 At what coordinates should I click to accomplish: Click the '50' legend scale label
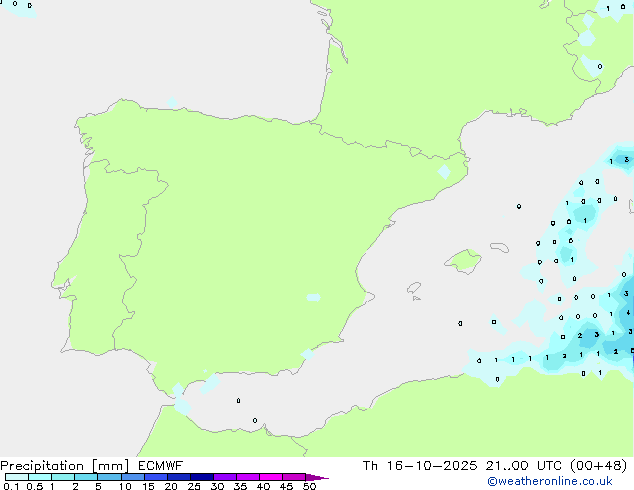click(309, 486)
